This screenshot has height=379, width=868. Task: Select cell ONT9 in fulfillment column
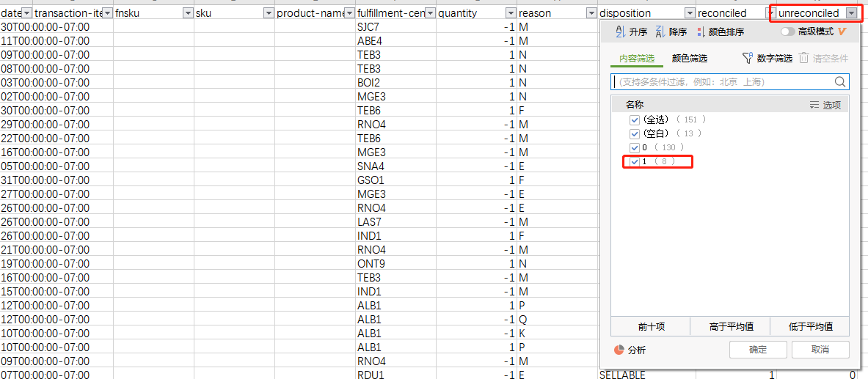click(395, 263)
